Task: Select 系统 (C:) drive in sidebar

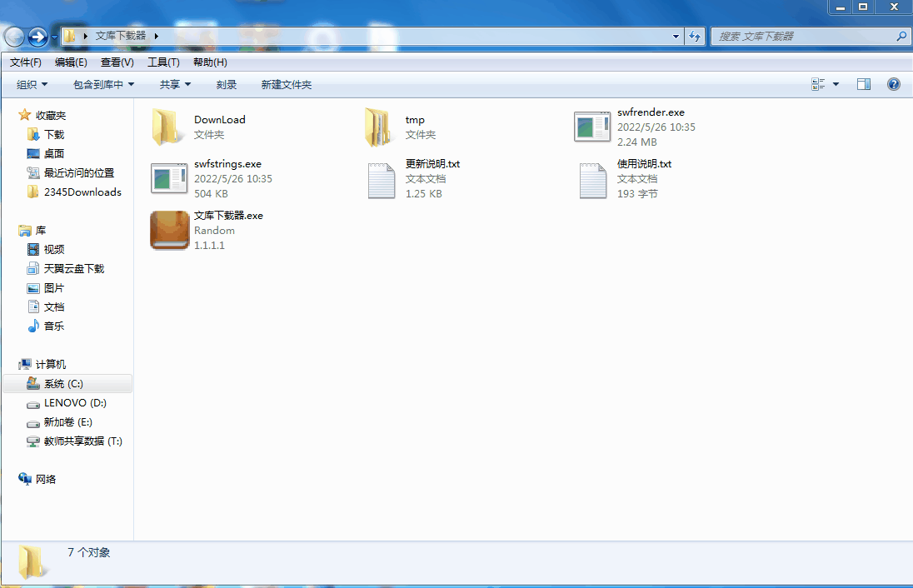Action: [x=63, y=384]
